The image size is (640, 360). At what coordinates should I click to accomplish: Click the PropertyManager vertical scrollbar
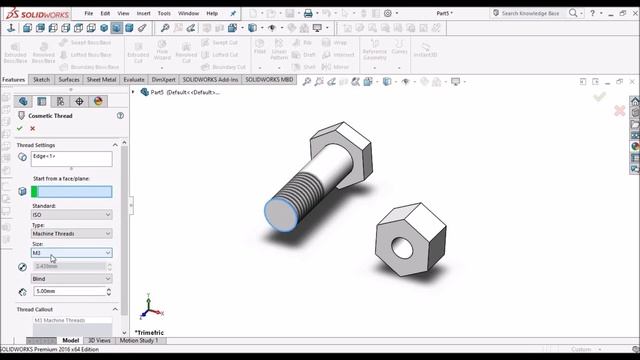124,231
